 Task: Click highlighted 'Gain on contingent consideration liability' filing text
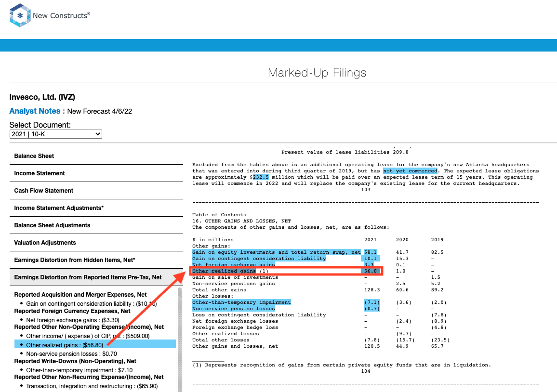(x=259, y=259)
